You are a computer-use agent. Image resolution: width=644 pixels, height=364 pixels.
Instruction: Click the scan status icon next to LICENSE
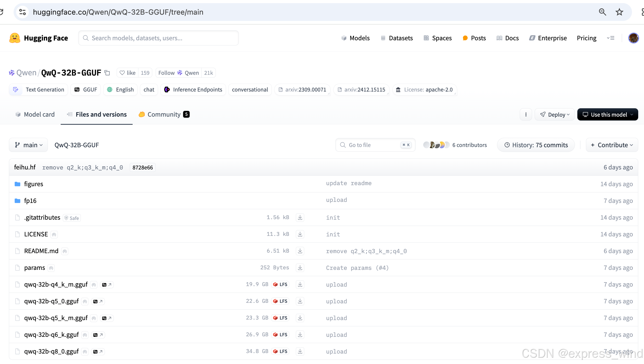(x=54, y=235)
